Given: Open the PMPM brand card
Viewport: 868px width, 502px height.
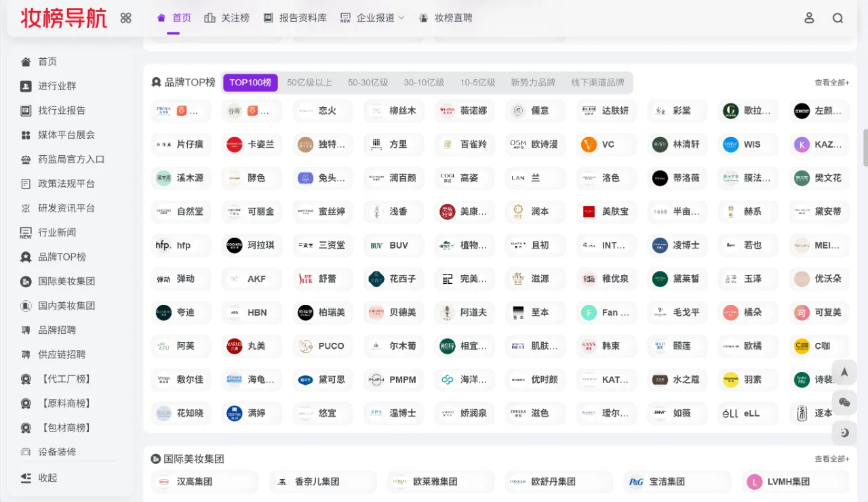Looking at the screenshot, I should point(394,379).
